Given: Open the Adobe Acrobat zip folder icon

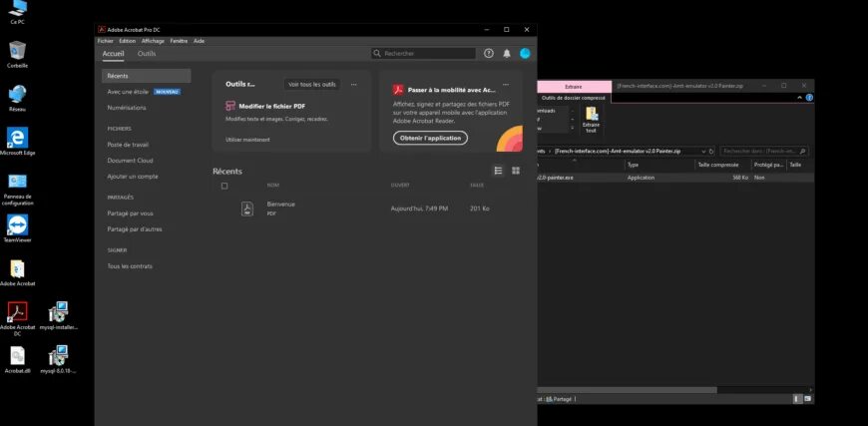Looking at the screenshot, I should (x=17, y=271).
